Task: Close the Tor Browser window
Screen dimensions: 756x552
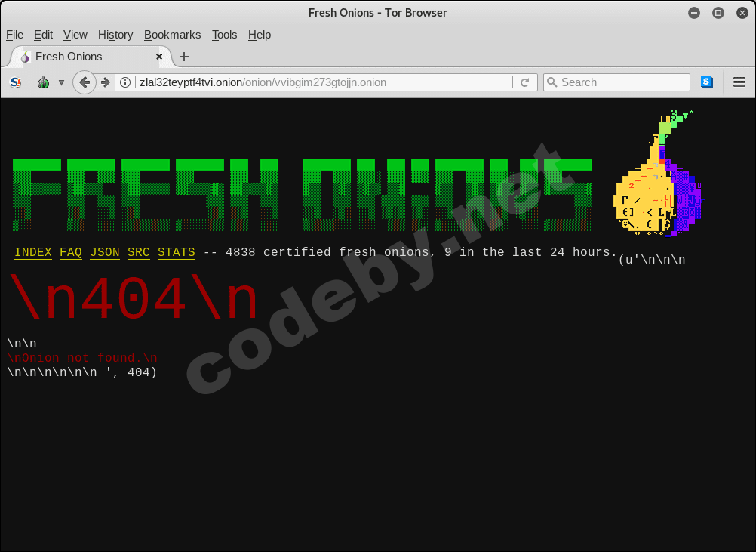Action: pyautogui.click(x=742, y=13)
